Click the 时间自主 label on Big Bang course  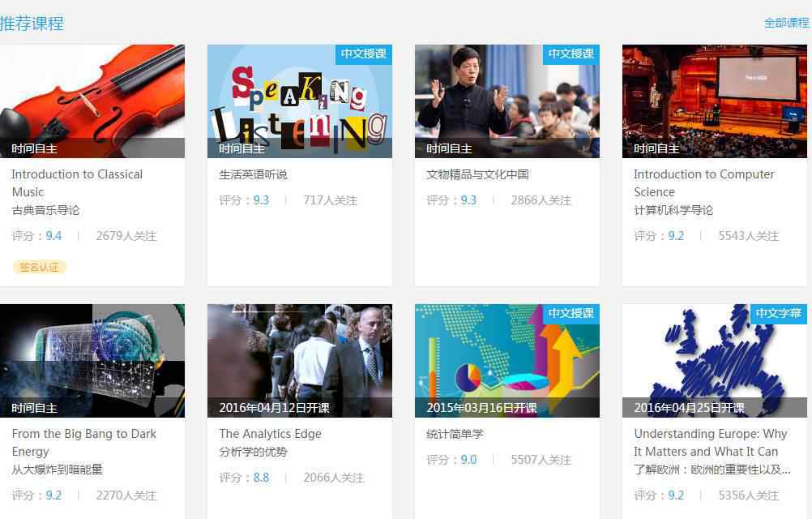coord(34,409)
